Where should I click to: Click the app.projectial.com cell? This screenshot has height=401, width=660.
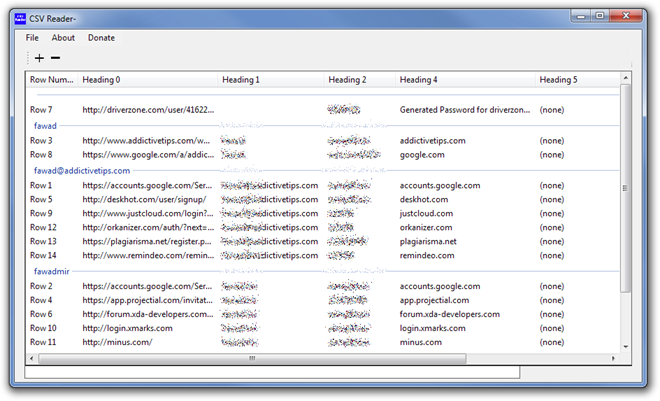[434, 300]
